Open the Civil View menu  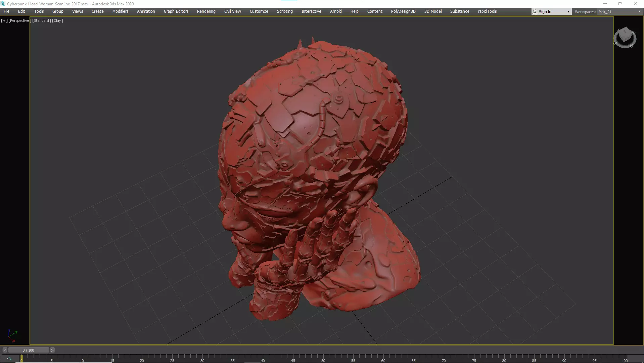[x=233, y=11]
